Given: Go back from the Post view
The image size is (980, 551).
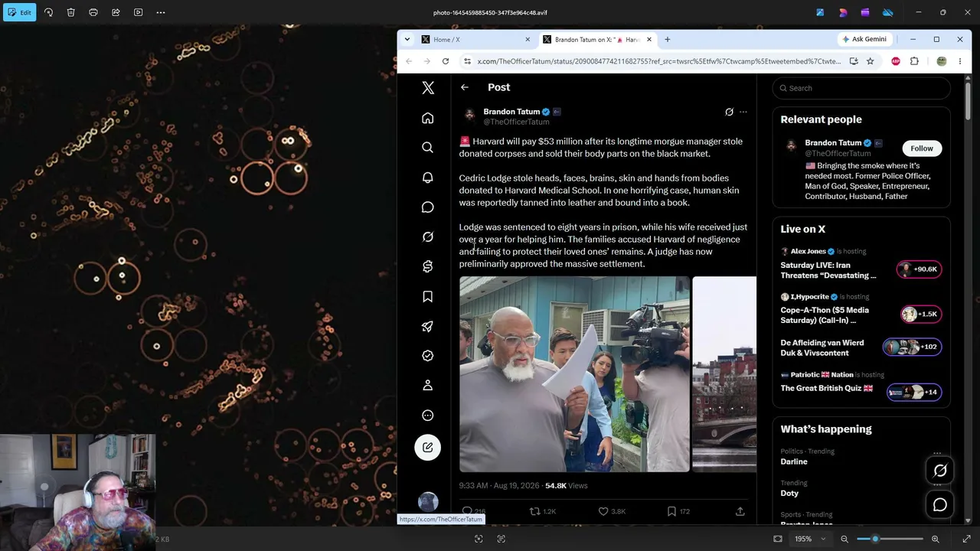Looking at the screenshot, I should [465, 87].
